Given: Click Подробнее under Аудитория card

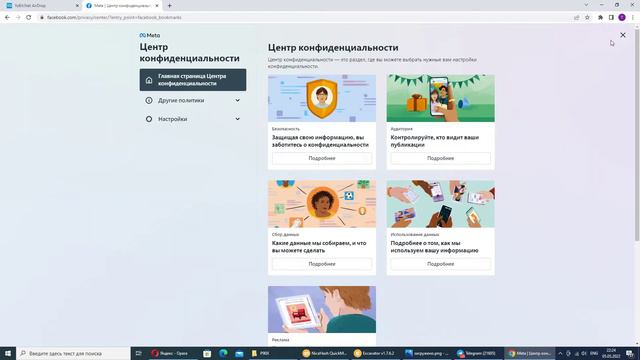Looking at the screenshot, I should click(x=440, y=158).
